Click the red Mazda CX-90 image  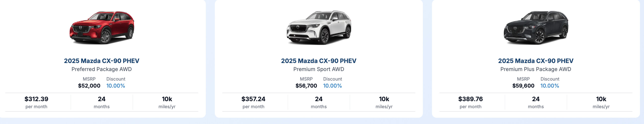pos(102,27)
